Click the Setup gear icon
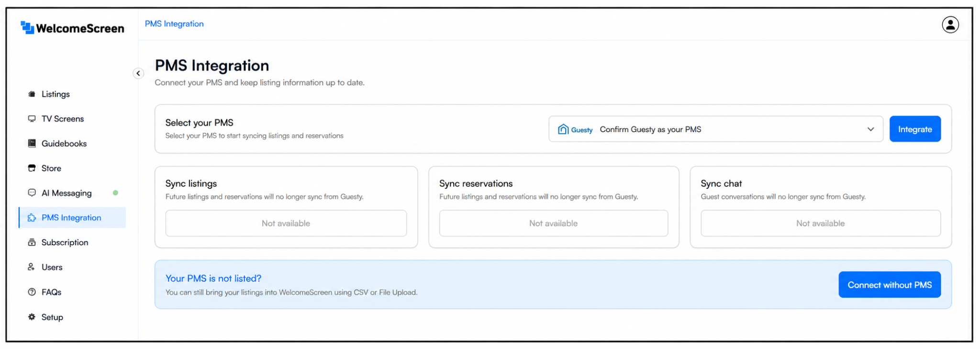 click(x=32, y=317)
